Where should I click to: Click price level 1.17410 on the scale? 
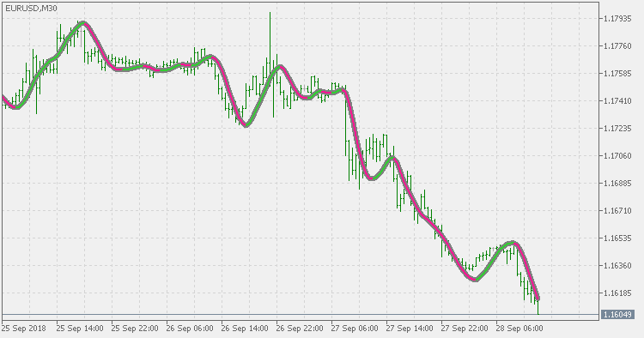tap(617, 101)
